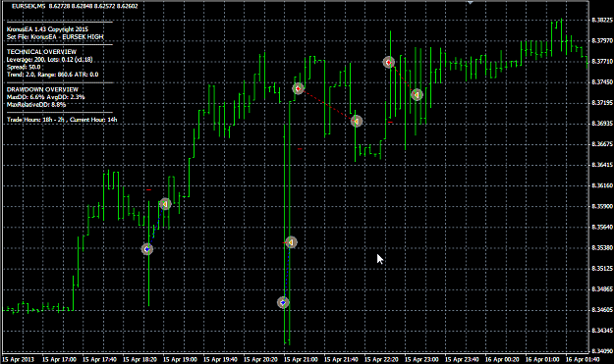614x364 pixels.
Task: Click the '15 Apr 22:20' time axis label
Action: tap(381, 359)
